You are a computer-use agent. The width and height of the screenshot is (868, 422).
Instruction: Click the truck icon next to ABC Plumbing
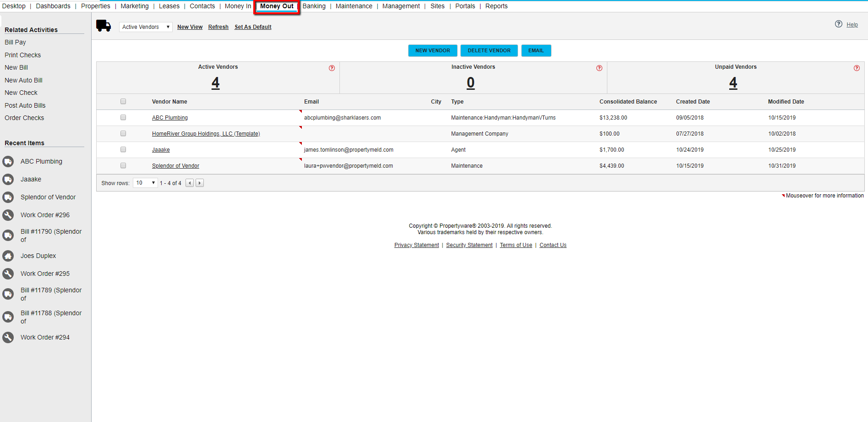pyautogui.click(x=8, y=161)
